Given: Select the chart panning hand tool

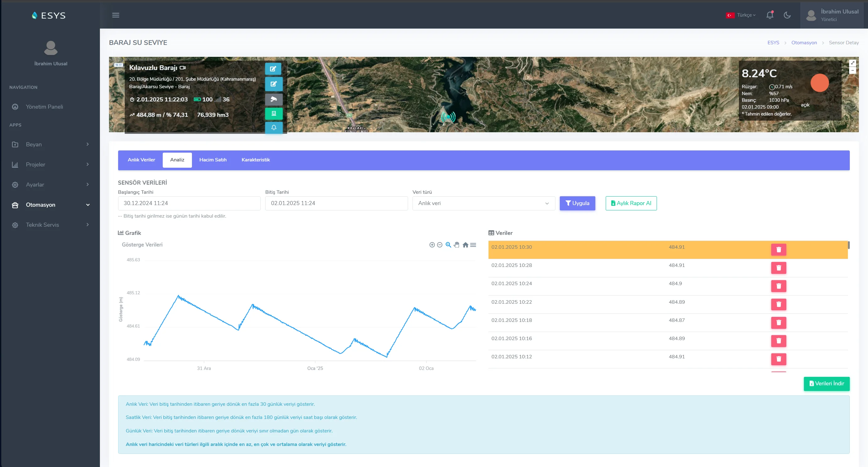Looking at the screenshot, I should (x=456, y=245).
